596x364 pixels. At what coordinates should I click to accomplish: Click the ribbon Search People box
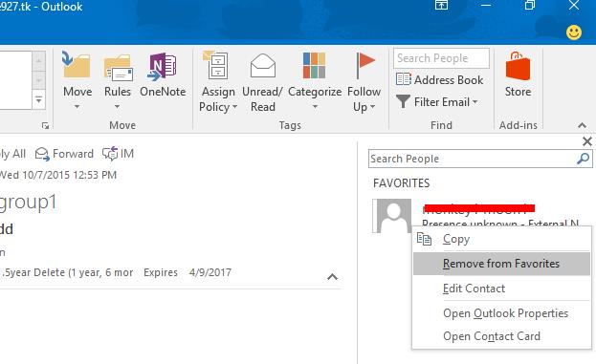[x=441, y=58]
